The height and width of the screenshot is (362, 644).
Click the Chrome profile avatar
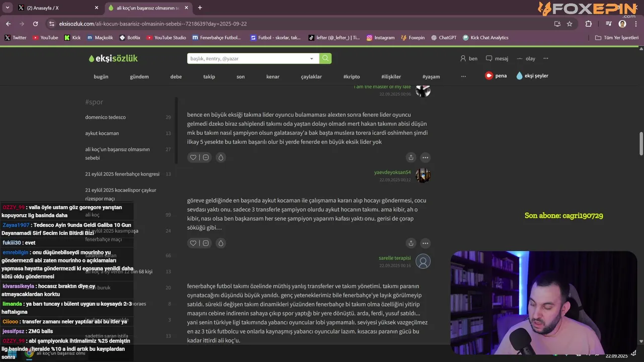(622, 24)
